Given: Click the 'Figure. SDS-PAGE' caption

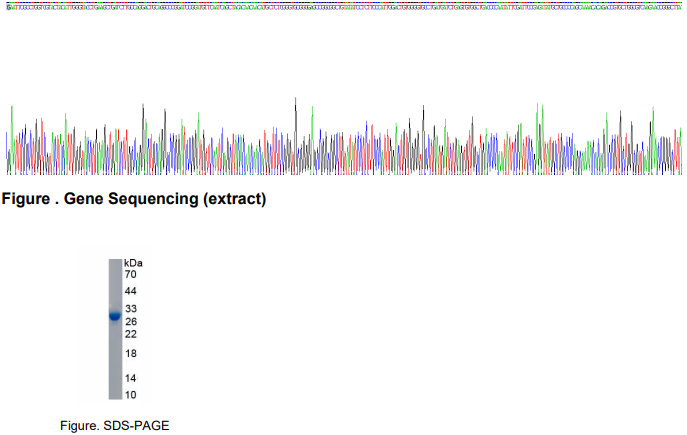Looking at the screenshot, I should 115,426.
